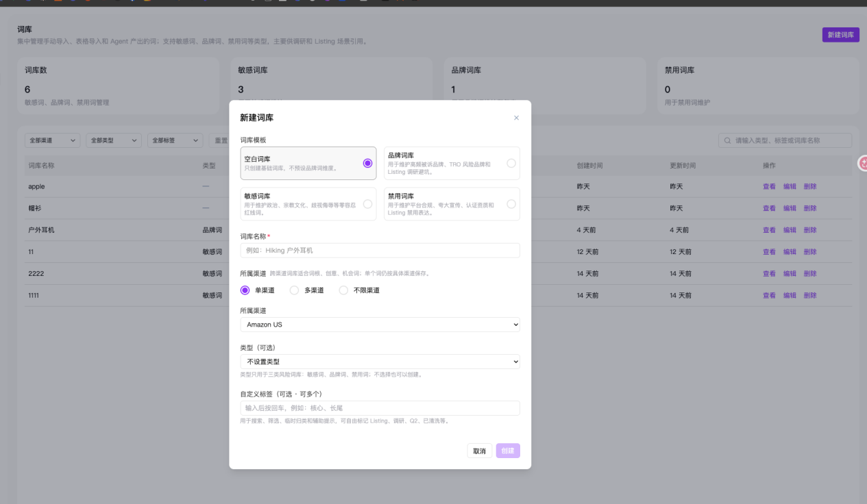View the 帽衫 row via 查看
This screenshot has height=504, width=867.
(769, 208)
